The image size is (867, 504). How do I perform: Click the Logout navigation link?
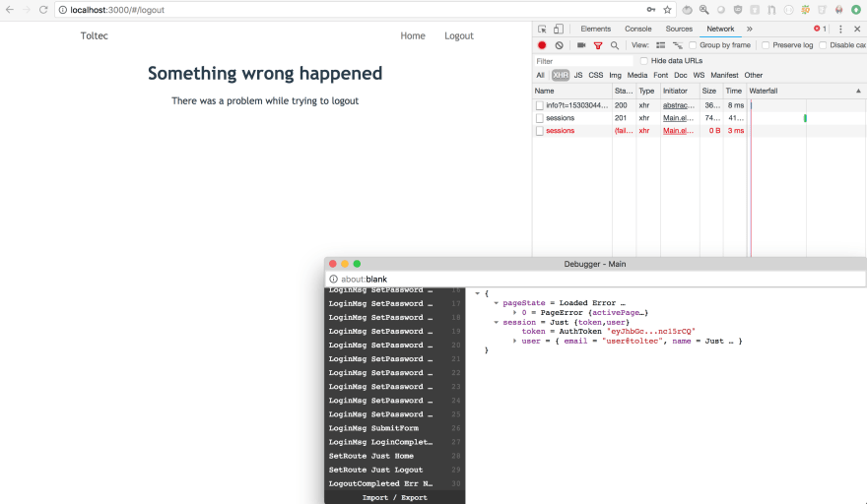pyautogui.click(x=459, y=35)
